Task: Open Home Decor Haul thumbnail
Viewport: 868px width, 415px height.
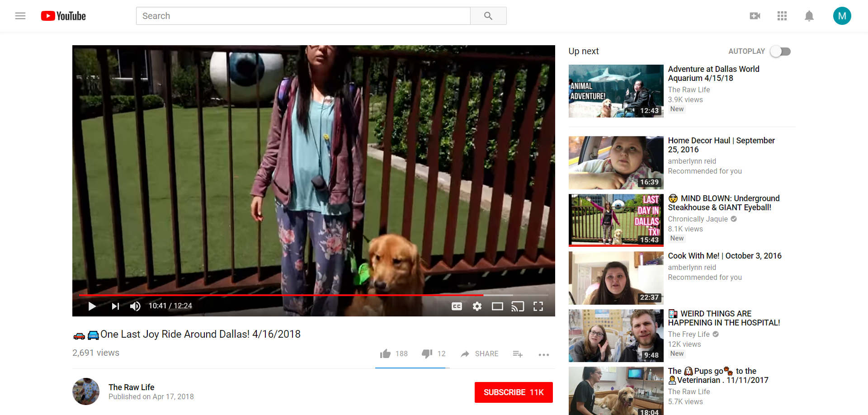Action: (x=616, y=162)
